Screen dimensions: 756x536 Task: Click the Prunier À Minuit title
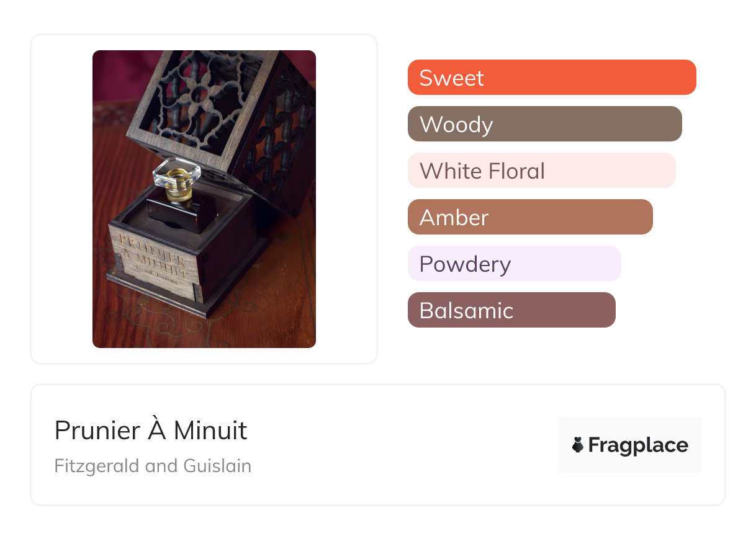(151, 431)
